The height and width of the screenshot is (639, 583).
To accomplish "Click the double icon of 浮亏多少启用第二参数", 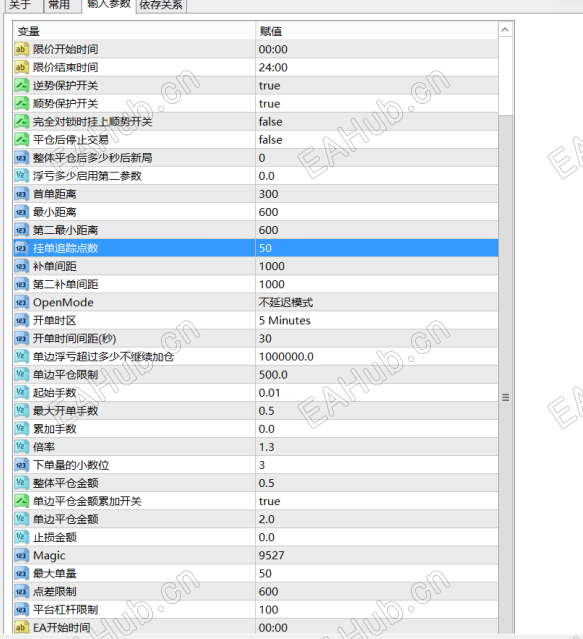I will (x=21, y=176).
